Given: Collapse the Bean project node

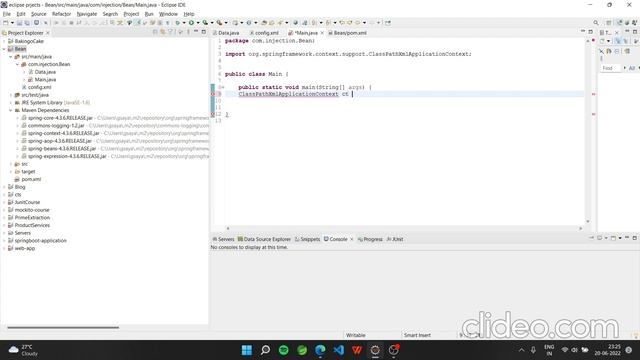Looking at the screenshot, I should coord(4,49).
